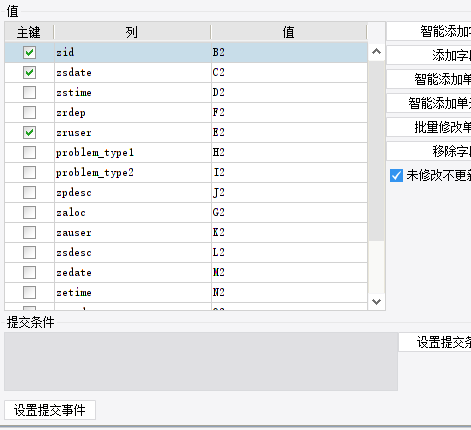
Task: Click the top 智能添加 button
Action: tap(429, 32)
